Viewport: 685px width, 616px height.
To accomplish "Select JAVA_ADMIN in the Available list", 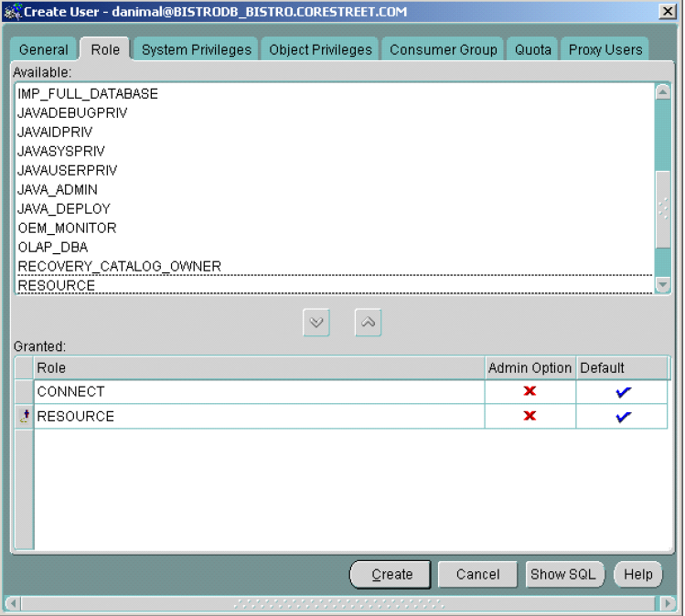I will pos(58,190).
